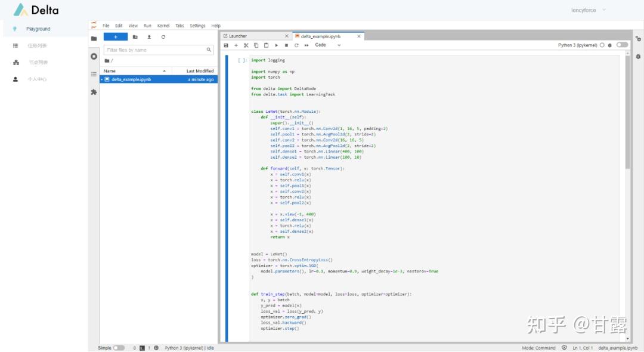644x352 pixels.
Task: Click the kernel status circle indicator
Action: [x=602, y=45]
